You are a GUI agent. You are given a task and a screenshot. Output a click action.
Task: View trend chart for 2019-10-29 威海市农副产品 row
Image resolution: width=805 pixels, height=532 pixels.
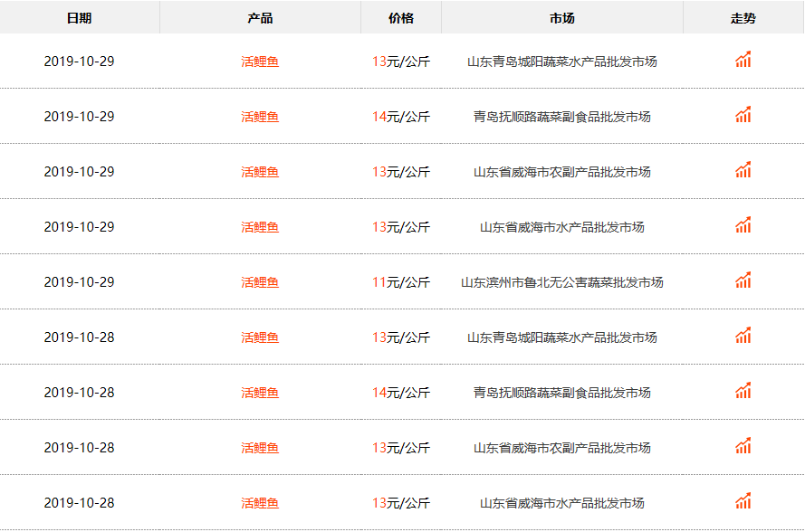click(743, 171)
